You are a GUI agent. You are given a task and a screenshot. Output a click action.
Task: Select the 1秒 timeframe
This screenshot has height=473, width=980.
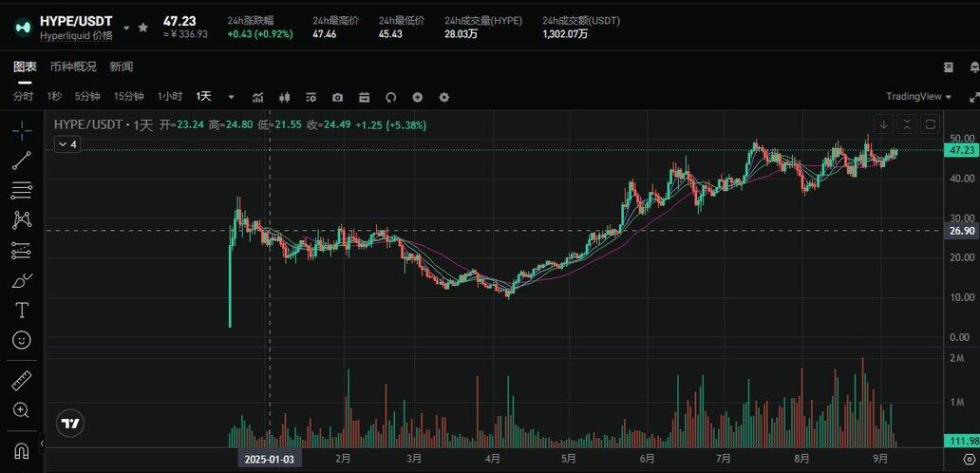pyautogui.click(x=54, y=96)
